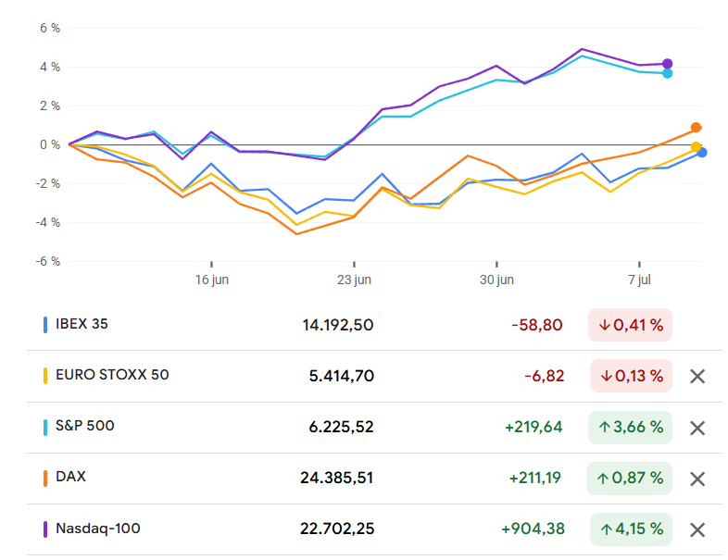Click the orange DAX chart endpoint dot

[697, 128]
